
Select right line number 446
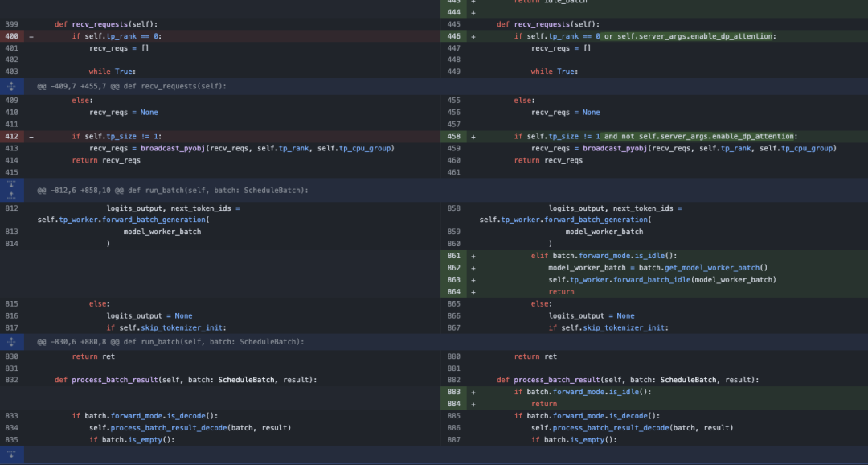[454, 36]
